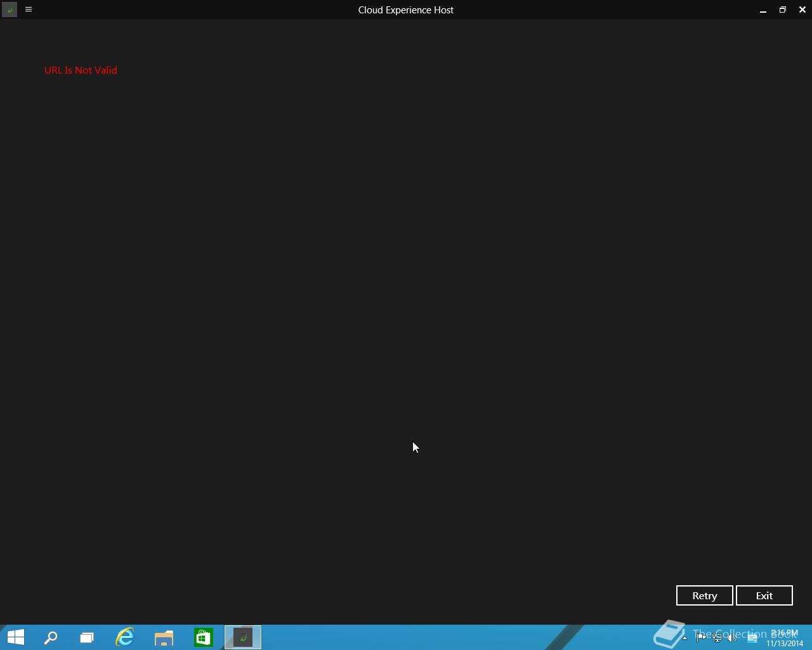Click the 'Cloud Experience Host' window title
Screen dimensions: 812x650
406,10
